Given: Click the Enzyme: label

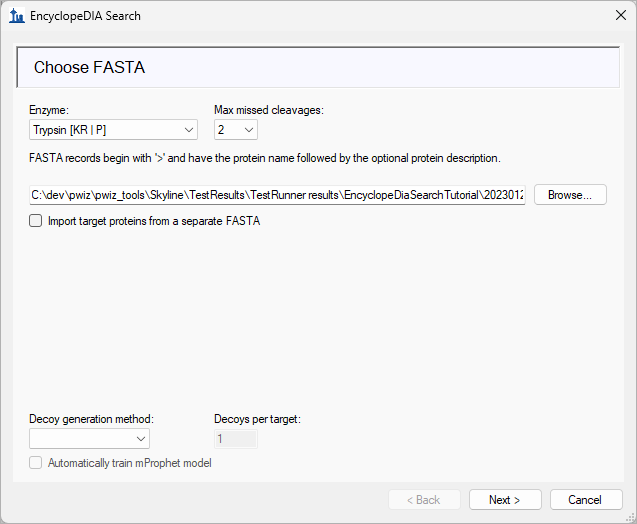Looking at the screenshot, I should 50,109.
